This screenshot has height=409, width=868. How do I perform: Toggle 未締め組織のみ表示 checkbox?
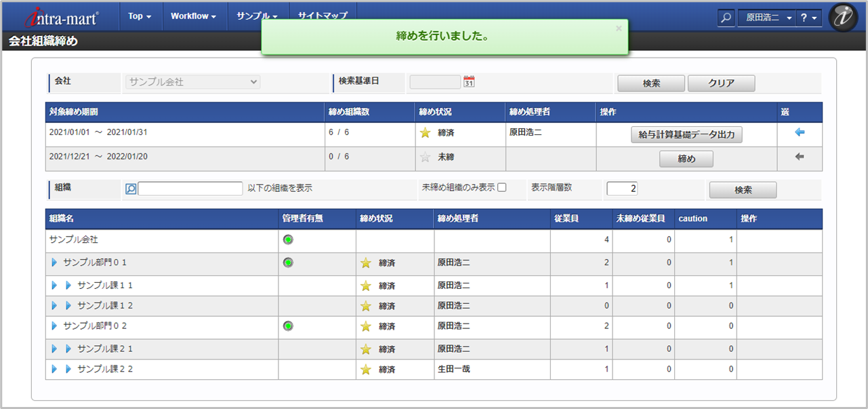pyautogui.click(x=502, y=188)
